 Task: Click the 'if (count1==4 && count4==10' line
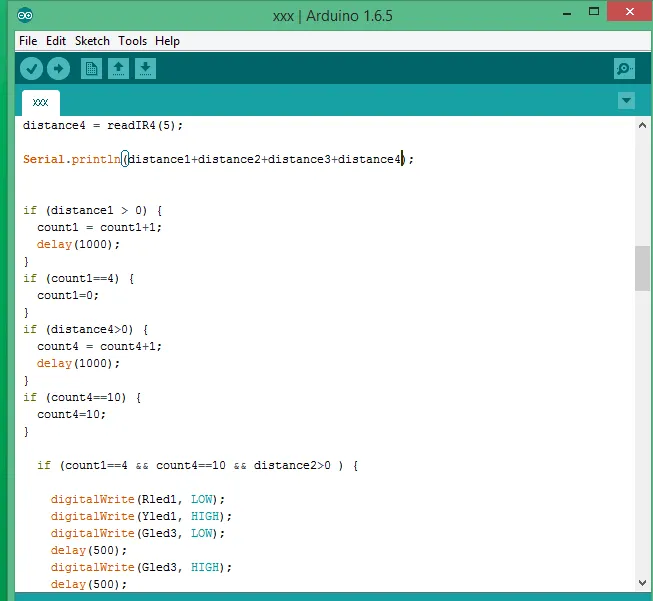click(x=197, y=465)
